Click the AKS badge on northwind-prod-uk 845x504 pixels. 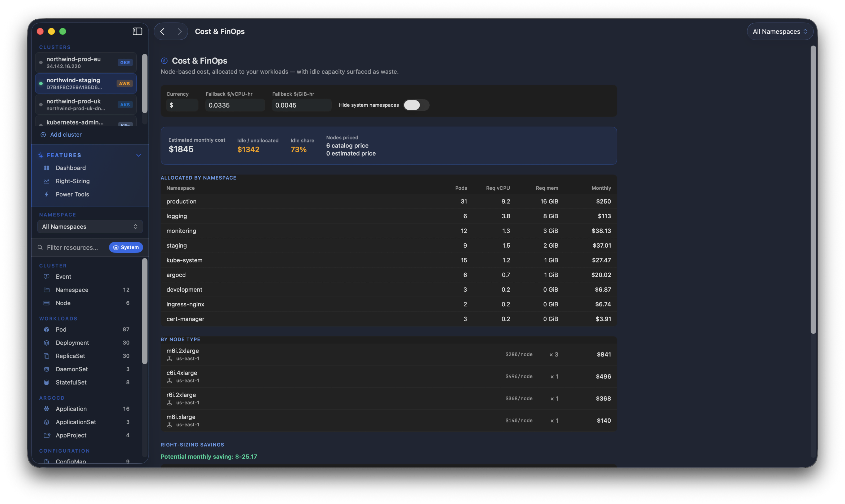tap(125, 105)
